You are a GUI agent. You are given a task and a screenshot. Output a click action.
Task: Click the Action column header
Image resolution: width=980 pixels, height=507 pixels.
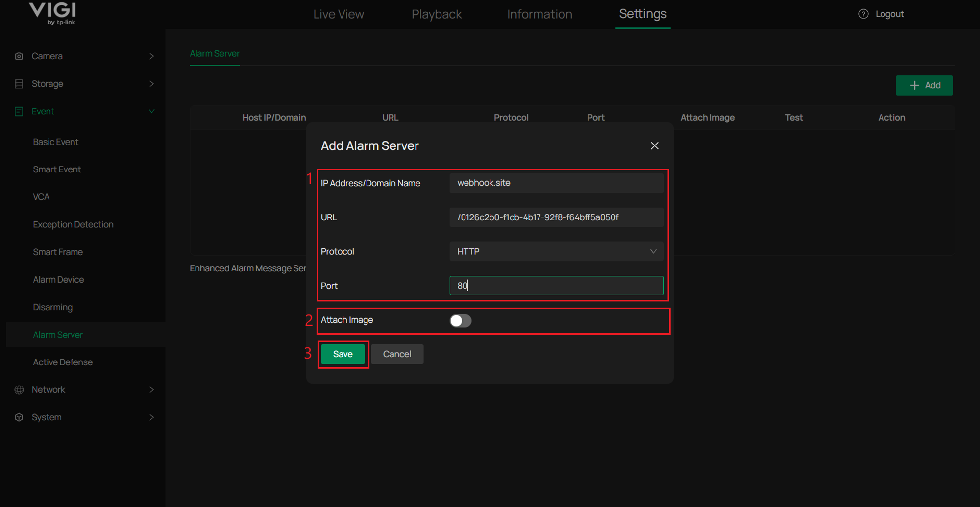[x=891, y=117]
